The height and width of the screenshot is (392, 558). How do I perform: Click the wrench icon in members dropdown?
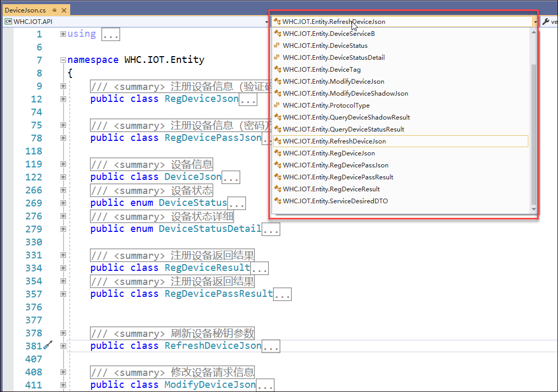click(546, 22)
